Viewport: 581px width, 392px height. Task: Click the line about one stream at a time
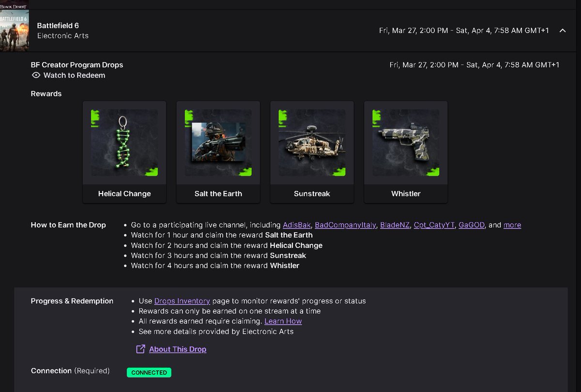click(229, 311)
